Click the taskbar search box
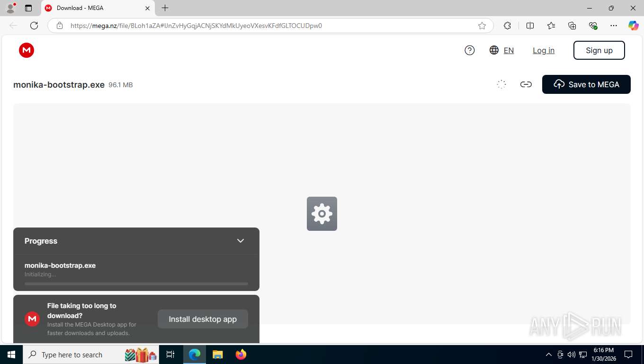 92,355
